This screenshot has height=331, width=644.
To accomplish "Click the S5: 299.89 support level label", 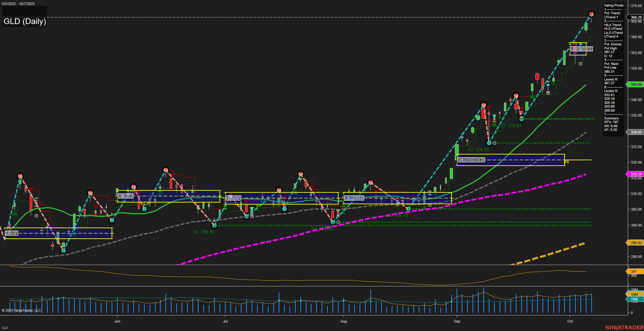I will (x=203, y=232).
